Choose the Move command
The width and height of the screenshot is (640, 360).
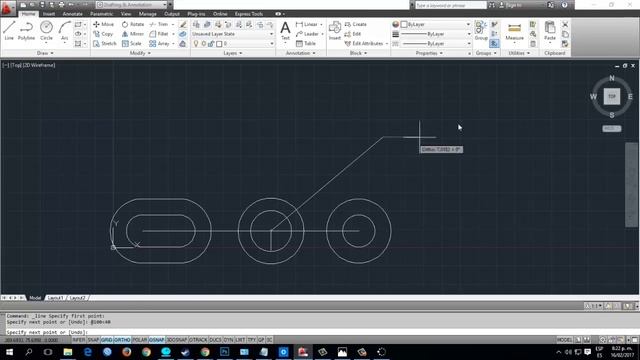point(103,24)
